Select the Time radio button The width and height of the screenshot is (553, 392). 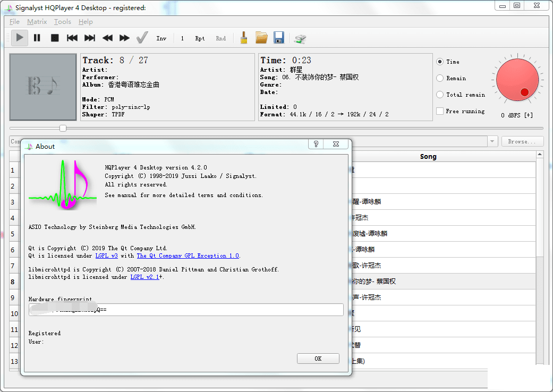tap(440, 62)
